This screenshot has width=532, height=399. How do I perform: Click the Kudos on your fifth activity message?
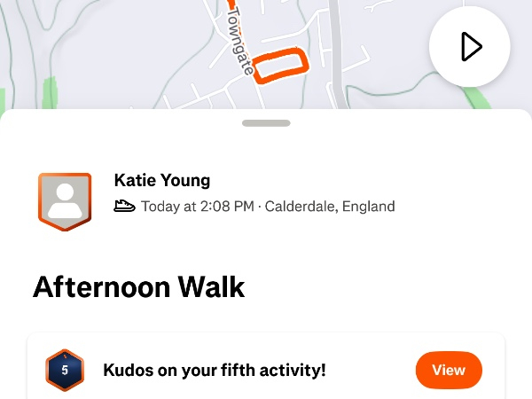(215, 370)
